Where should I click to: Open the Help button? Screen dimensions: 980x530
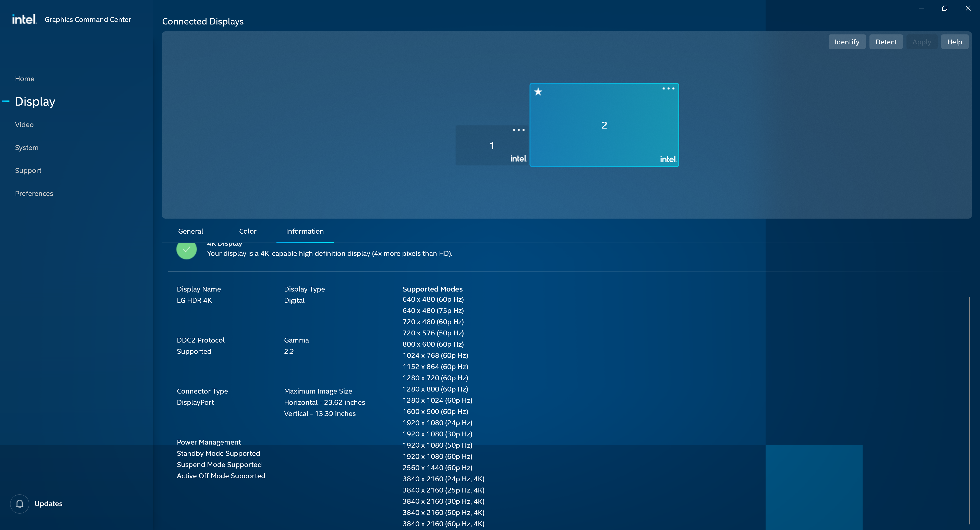click(954, 42)
